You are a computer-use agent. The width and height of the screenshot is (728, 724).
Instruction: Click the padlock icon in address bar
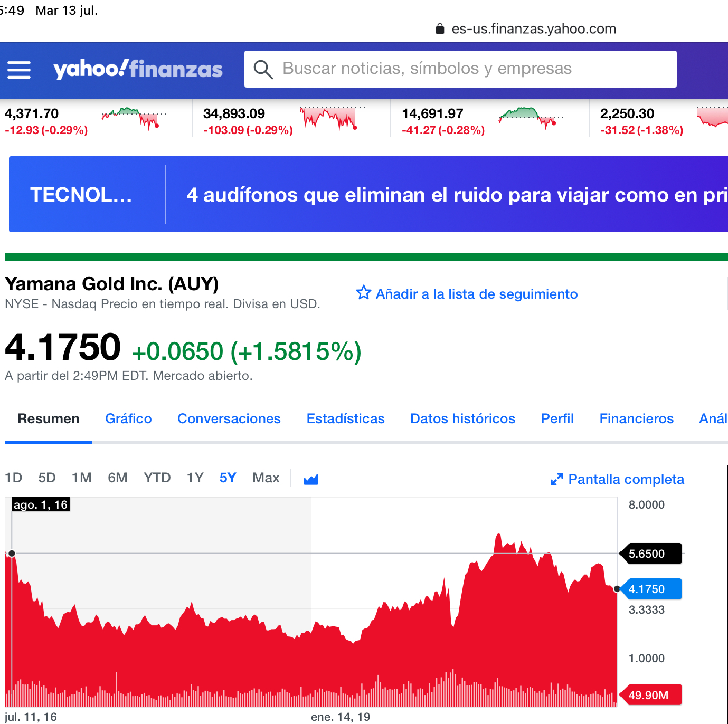[x=440, y=29]
